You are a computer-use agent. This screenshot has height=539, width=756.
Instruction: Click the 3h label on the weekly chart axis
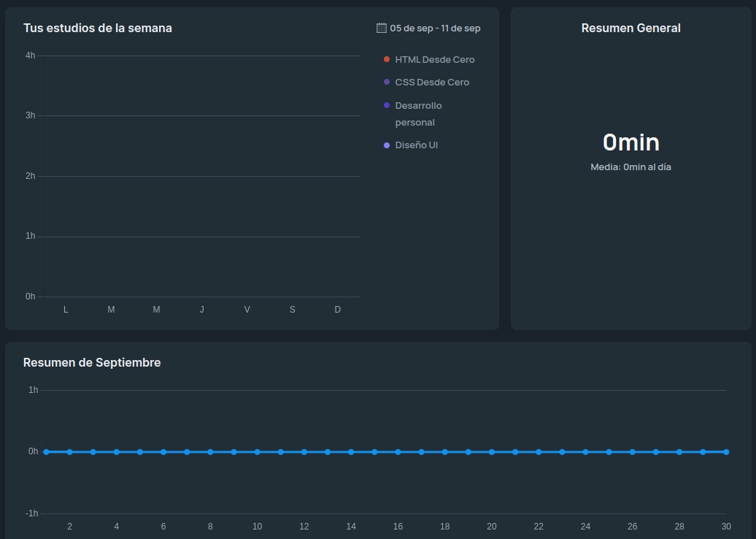(31, 115)
